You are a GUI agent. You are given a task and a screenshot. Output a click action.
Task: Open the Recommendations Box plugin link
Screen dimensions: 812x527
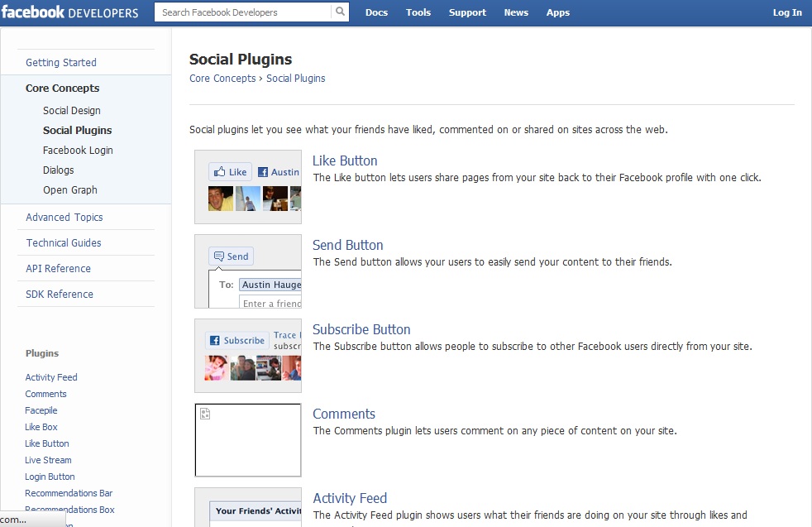pyautogui.click(x=69, y=510)
